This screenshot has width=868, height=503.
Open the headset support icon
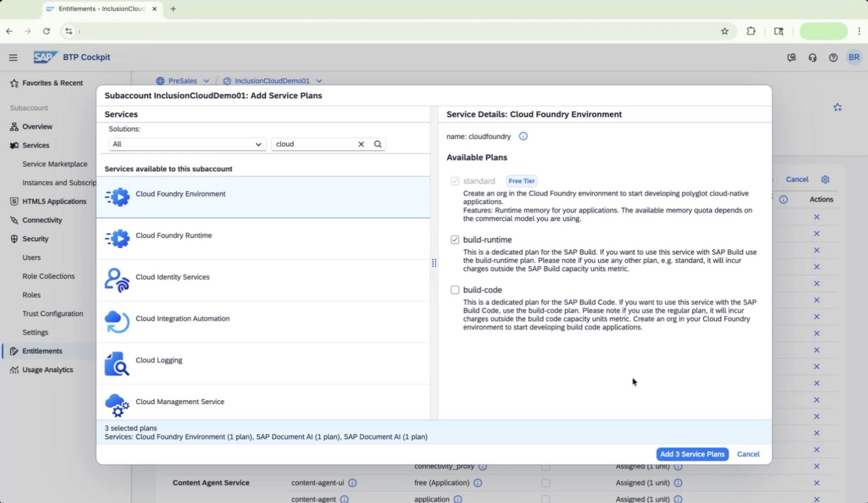pos(812,57)
